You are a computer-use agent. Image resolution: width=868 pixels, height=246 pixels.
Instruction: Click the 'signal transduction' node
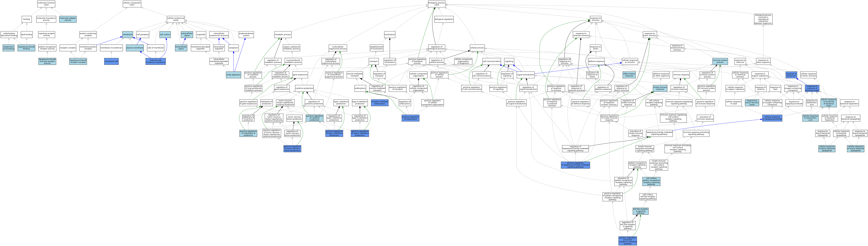(x=526, y=75)
